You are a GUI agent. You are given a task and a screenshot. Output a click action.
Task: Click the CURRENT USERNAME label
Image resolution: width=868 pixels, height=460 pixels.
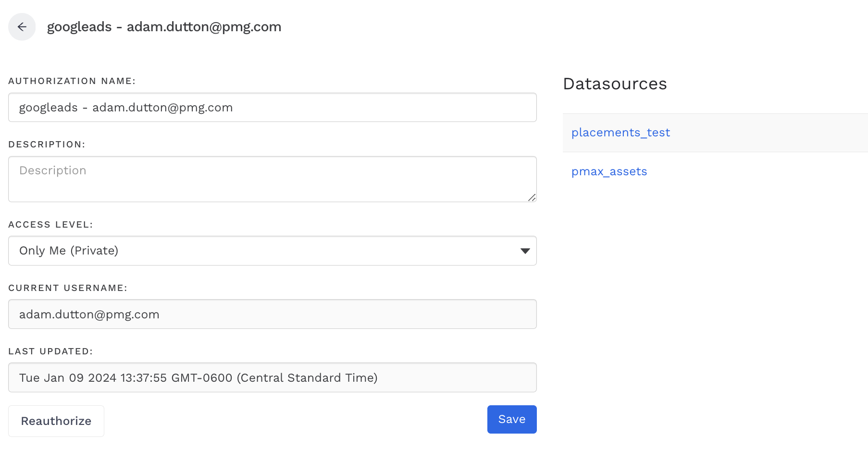coord(68,288)
